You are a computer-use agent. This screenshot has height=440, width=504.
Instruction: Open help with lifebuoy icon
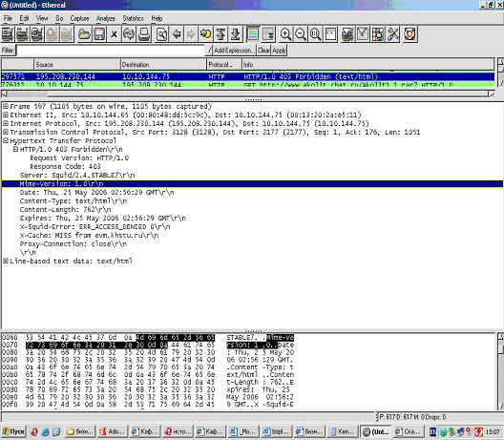[x=409, y=34]
